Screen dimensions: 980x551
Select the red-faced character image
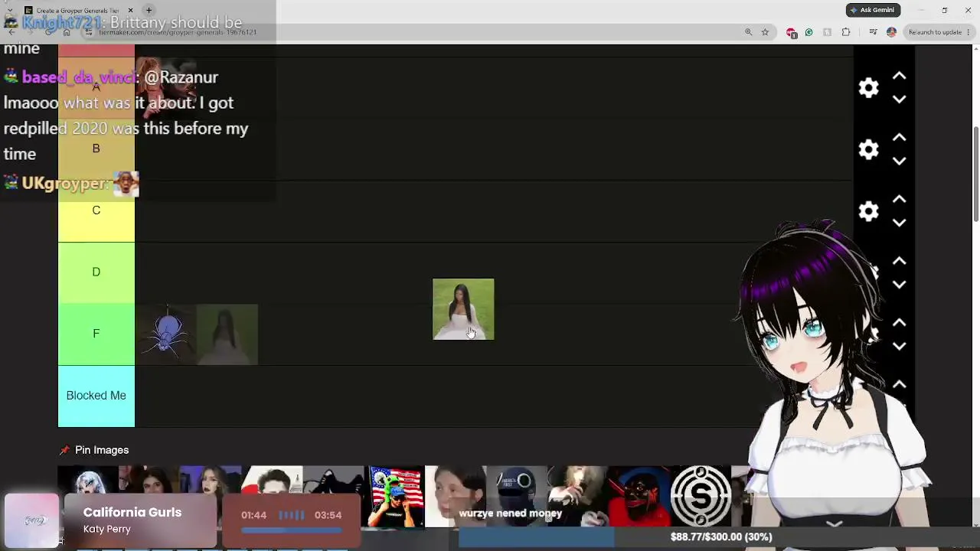pos(639,496)
